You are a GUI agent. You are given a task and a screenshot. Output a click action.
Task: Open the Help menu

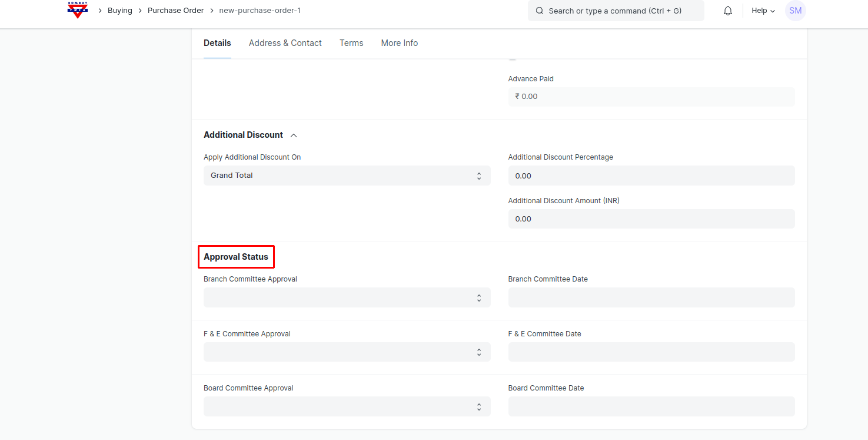pyautogui.click(x=763, y=11)
